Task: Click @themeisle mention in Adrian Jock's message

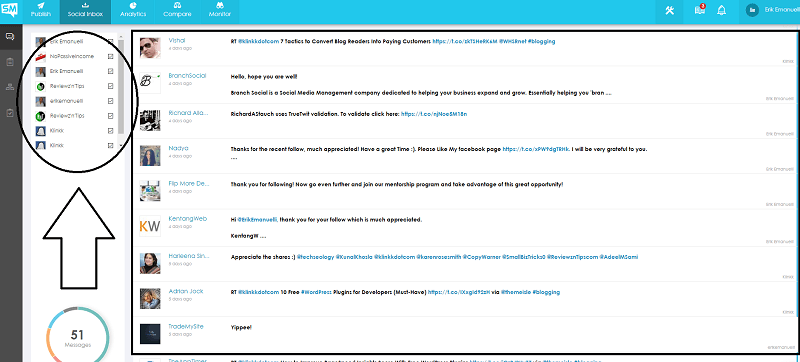Action: pos(515,292)
